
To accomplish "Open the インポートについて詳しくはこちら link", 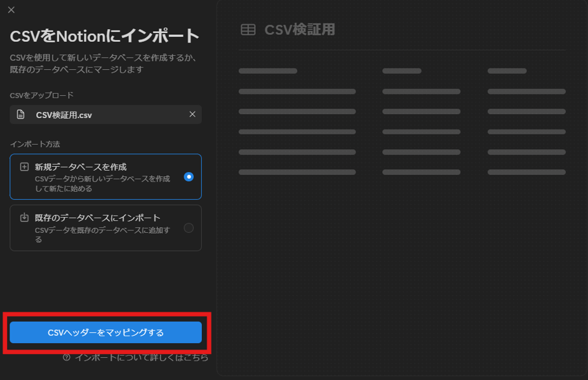I will 142,358.
